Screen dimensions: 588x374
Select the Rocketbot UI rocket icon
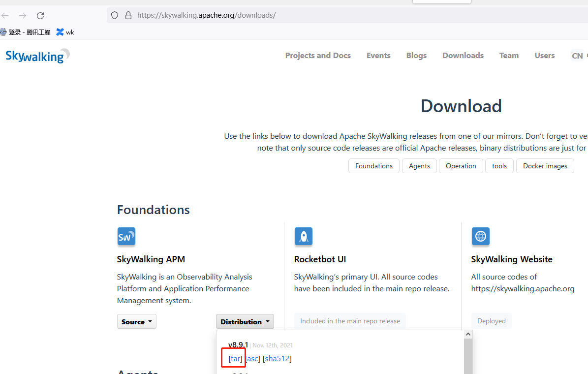click(x=304, y=237)
